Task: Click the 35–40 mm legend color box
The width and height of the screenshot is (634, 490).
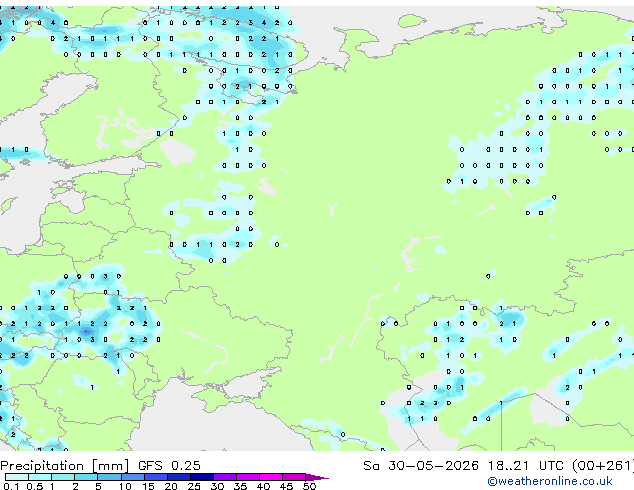Action: [248, 477]
